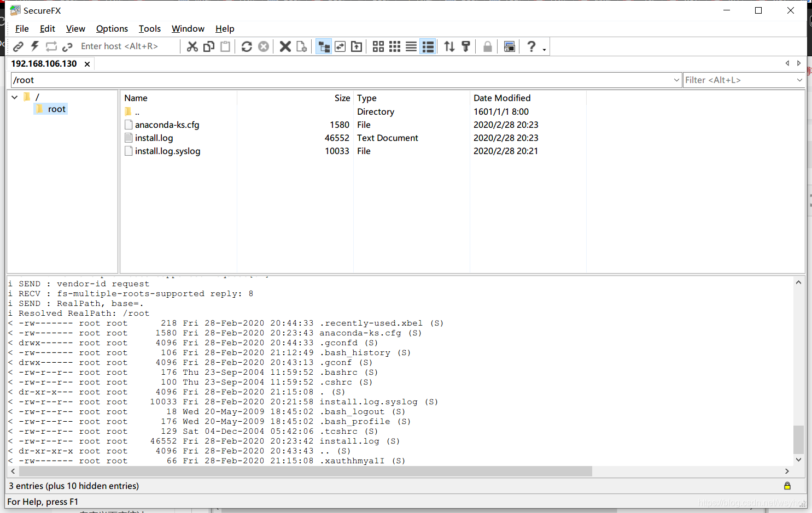Click the greyed padlock icon in toolbar
812x513 pixels.
487,46
